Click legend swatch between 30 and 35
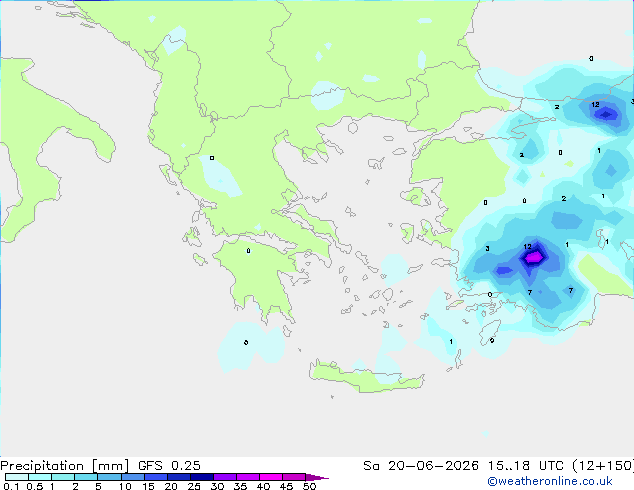This screenshot has height=490, width=634. [225, 477]
